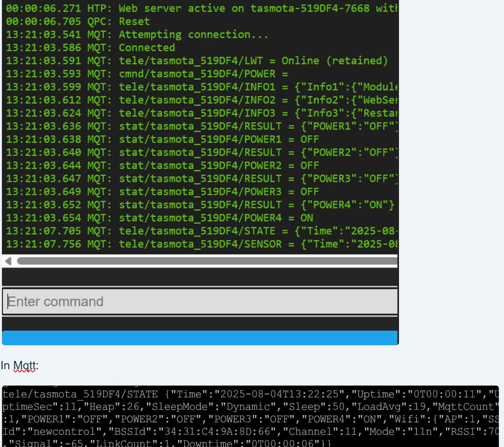504x447 pixels.
Task: Click the RESULT line showing POWER4 ON
Action: [200, 205]
